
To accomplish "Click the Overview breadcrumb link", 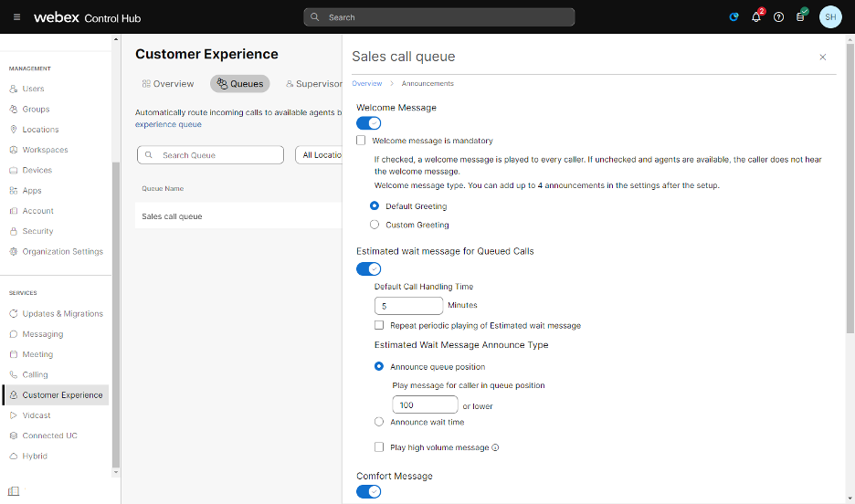I will (367, 83).
